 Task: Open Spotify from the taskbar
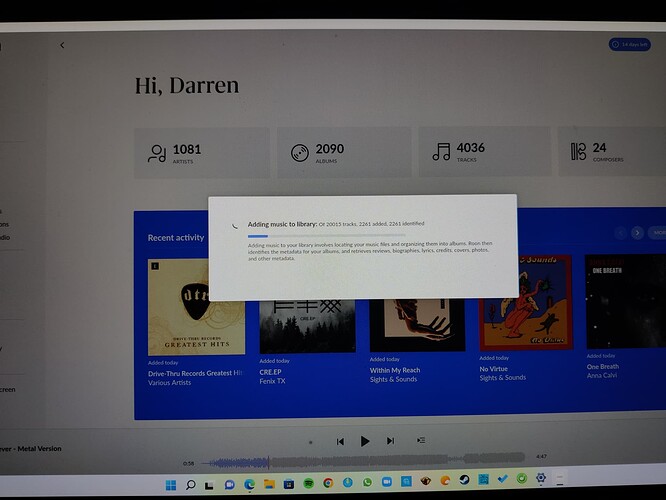pos(309,483)
